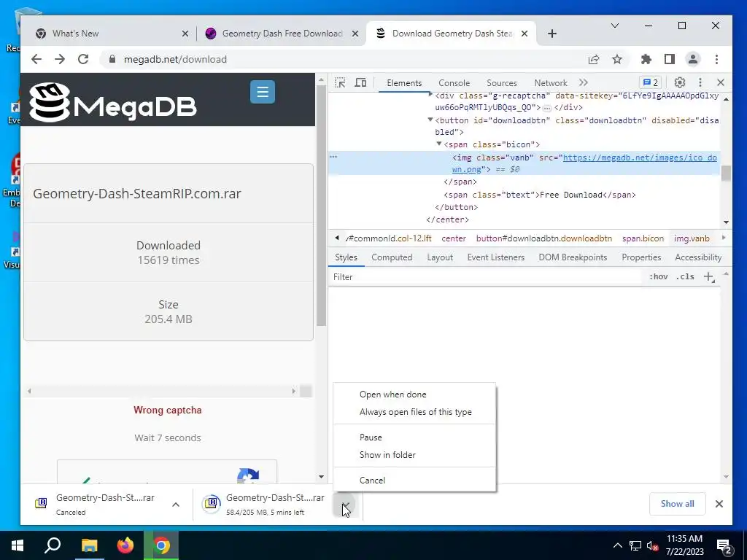Click the new style rule plus icon
The image size is (747, 560).
(709, 277)
